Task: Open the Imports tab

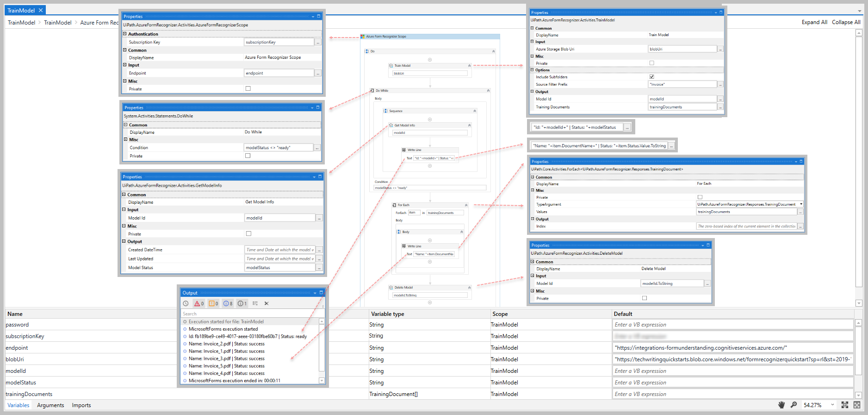Action: [x=81, y=405]
